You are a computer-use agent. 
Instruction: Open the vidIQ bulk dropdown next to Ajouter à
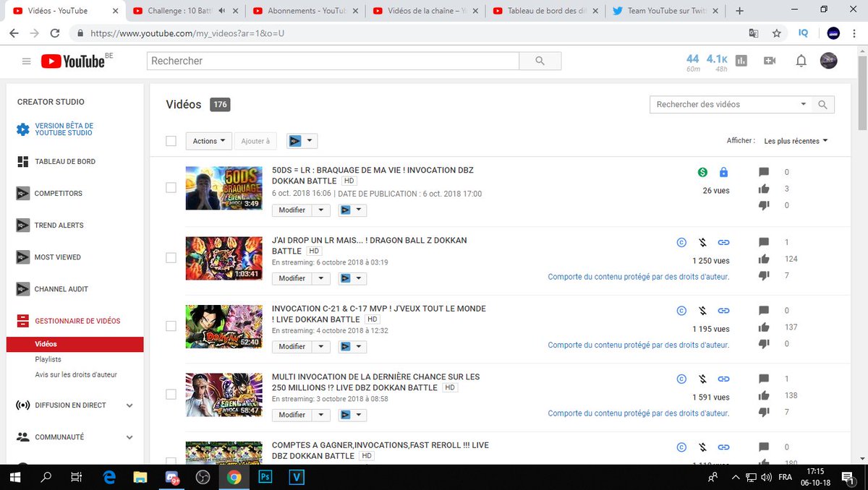[x=302, y=141]
